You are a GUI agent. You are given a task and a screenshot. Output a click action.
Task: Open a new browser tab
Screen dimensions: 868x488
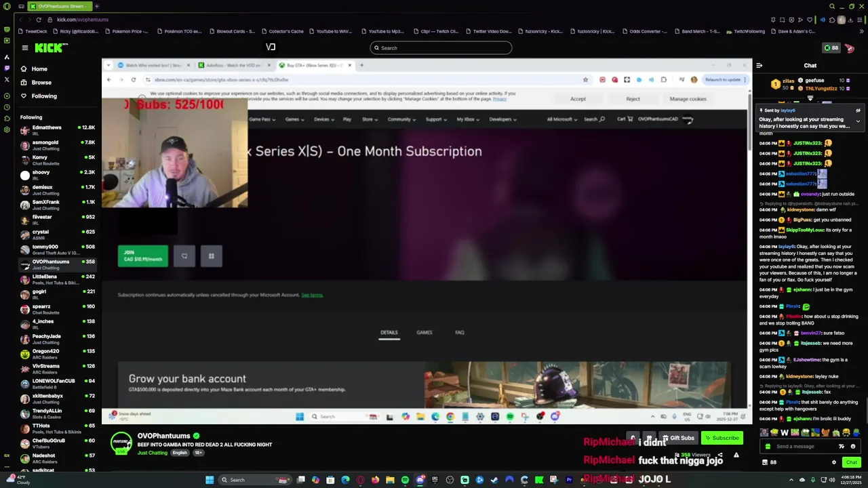pyautogui.click(x=96, y=6)
